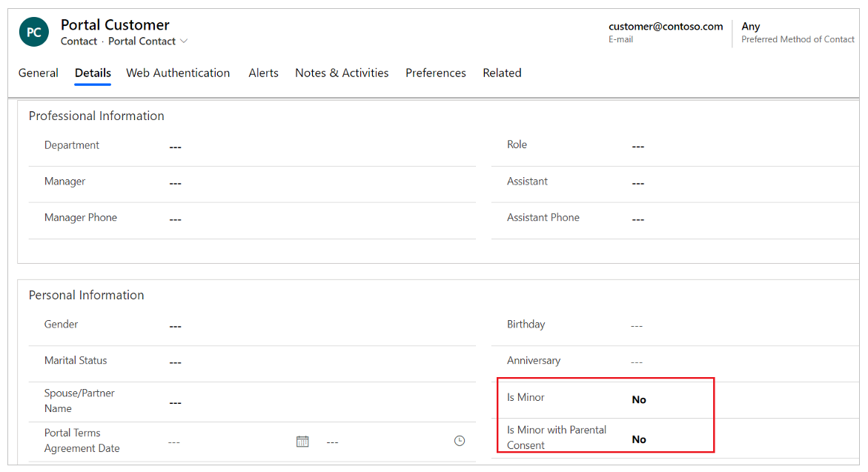
Task: Expand the Portal Contact form selector chevron
Action: pos(184,41)
